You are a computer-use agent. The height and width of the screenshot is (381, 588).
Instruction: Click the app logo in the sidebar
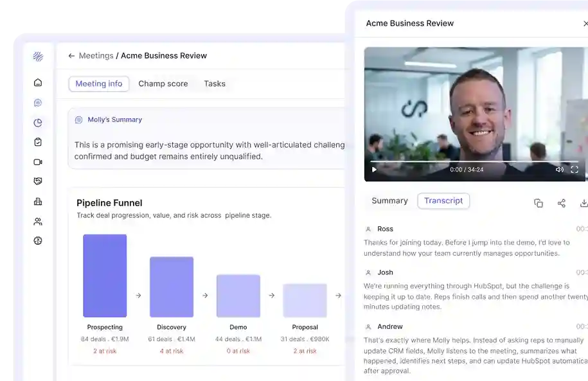click(x=38, y=57)
